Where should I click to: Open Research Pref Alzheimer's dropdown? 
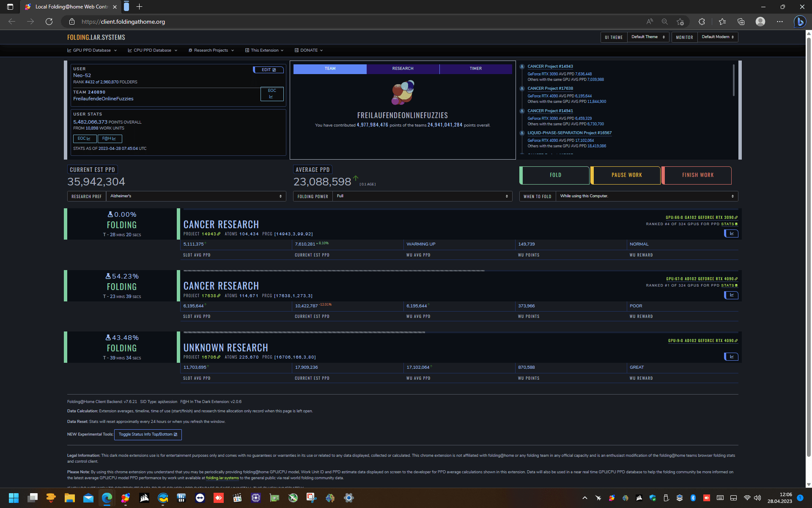point(196,196)
